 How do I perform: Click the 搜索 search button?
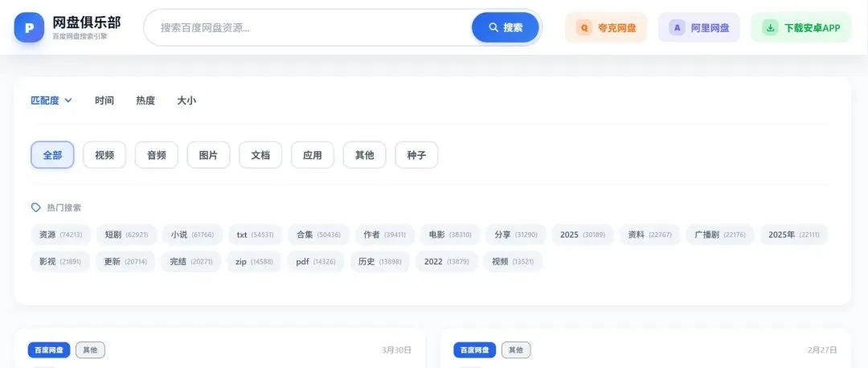click(506, 27)
